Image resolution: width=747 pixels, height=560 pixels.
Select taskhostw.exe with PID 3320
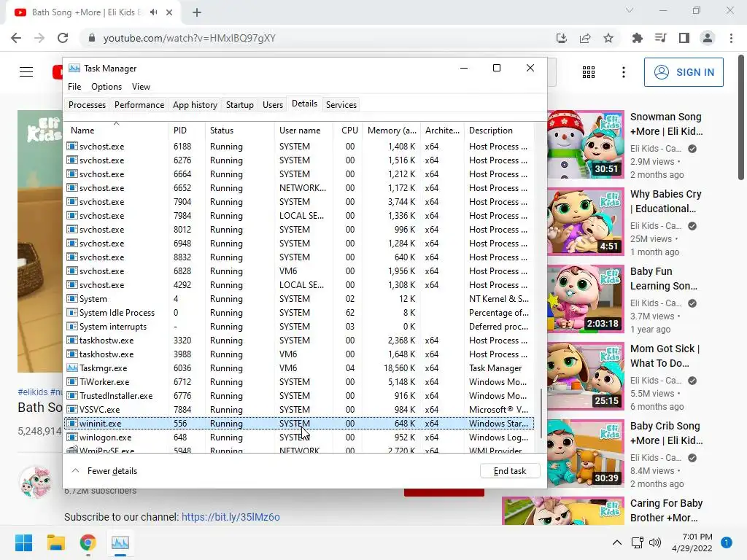tap(299, 341)
